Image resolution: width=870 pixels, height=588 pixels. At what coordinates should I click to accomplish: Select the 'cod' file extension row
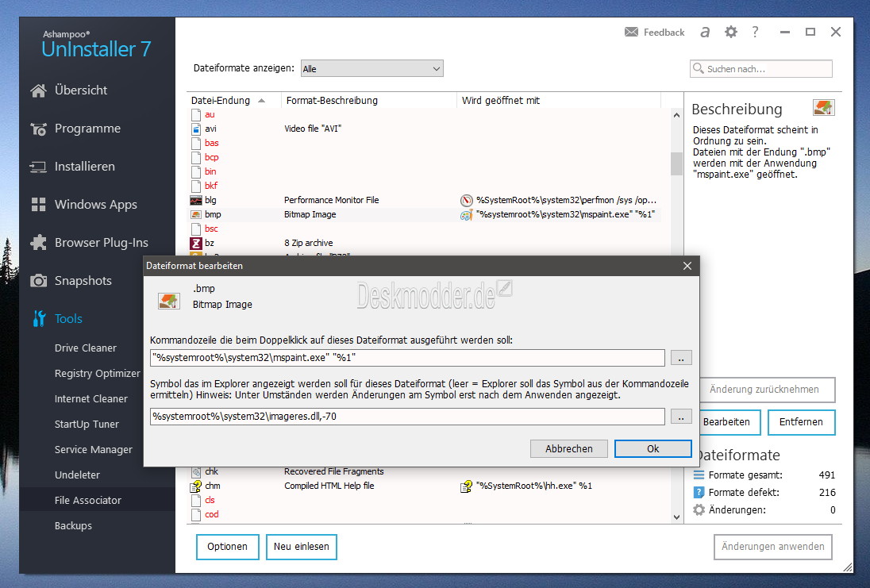pyautogui.click(x=425, y=515)
